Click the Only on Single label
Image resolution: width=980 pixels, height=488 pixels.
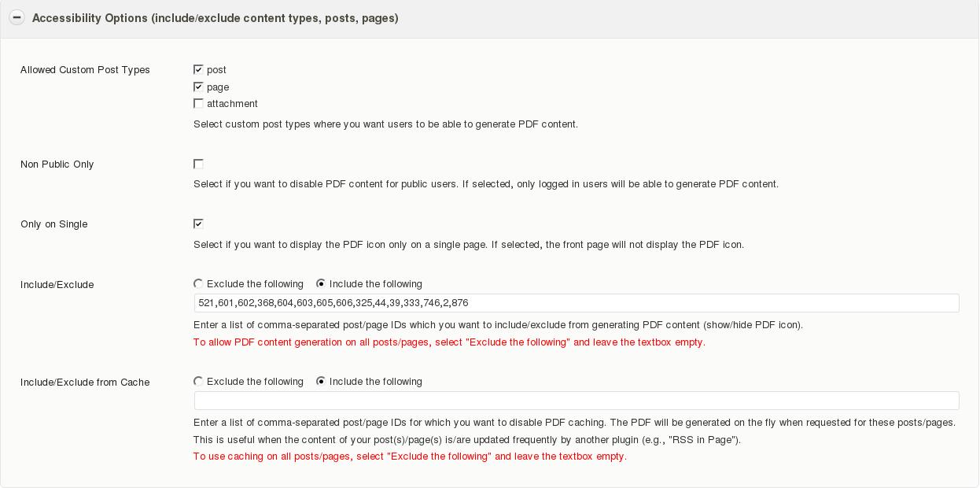click(x=54, y=224)
